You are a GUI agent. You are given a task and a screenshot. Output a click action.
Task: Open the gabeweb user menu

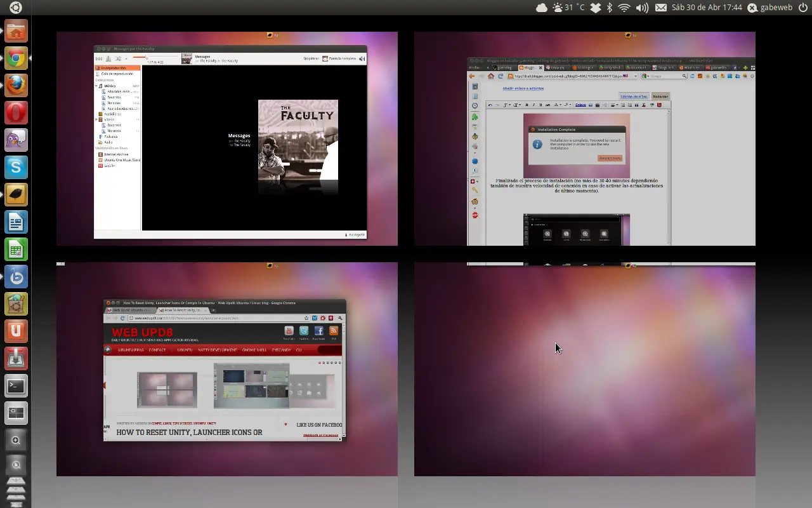(769, 8)
